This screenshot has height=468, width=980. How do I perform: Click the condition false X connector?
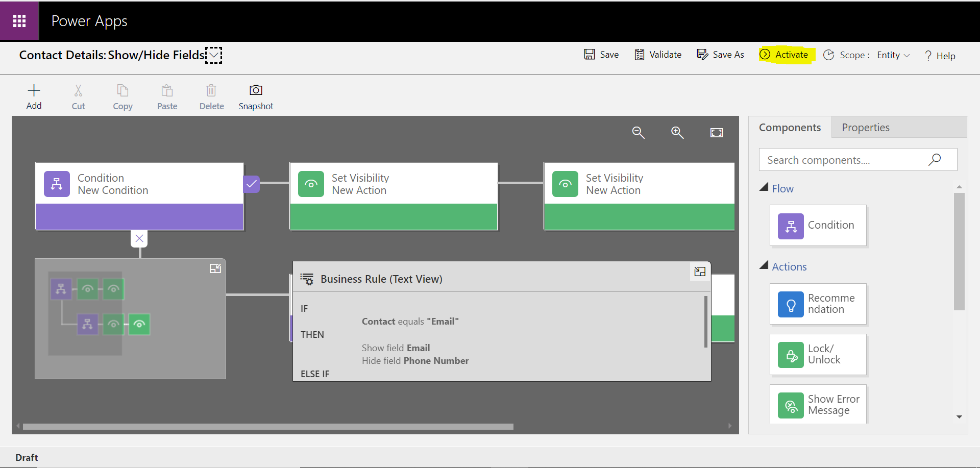139,238
